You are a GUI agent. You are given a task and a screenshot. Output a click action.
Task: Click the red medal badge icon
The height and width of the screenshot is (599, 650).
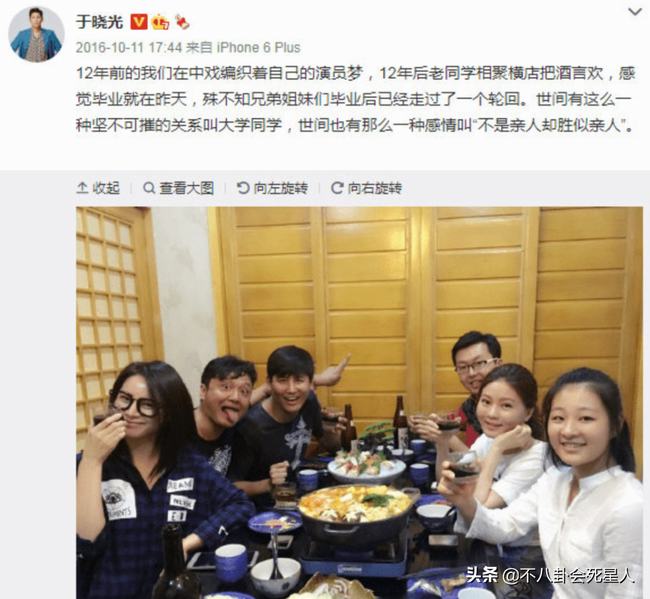182,22
